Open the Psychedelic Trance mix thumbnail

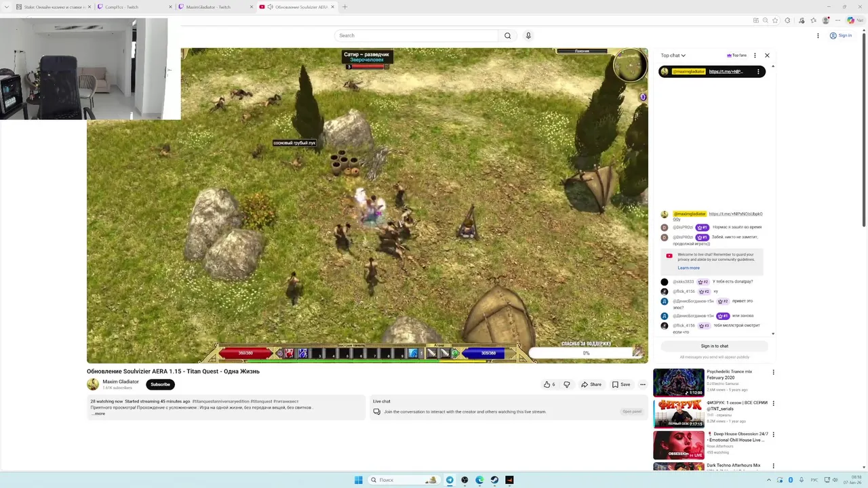click(678, 383)
